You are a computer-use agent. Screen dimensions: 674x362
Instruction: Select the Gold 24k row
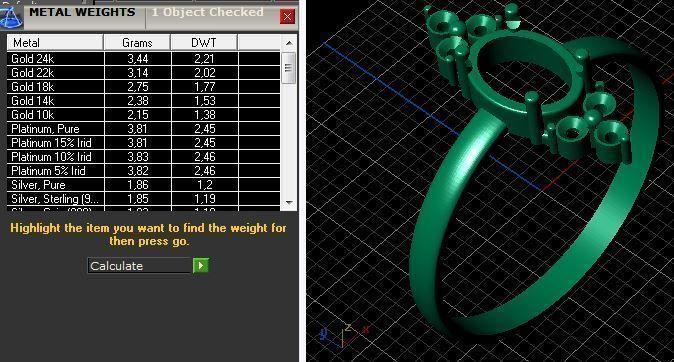coord(144,58)
